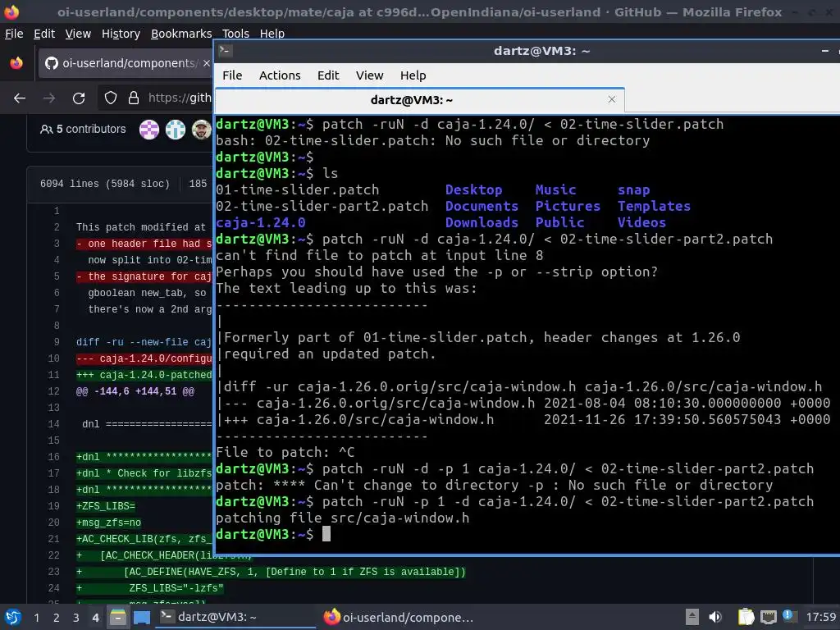Open the terminal Actions menu

point(280,75)
